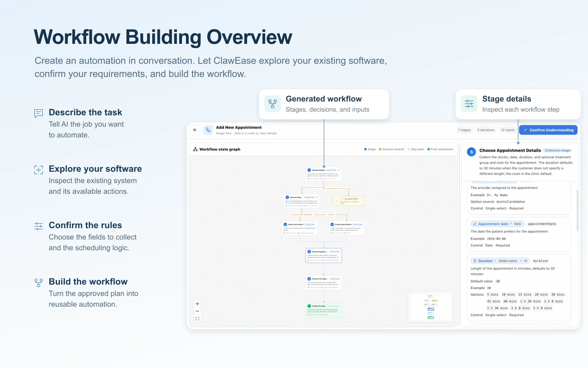
Task: Click the 15 mins option
Action: pos(525,295)
